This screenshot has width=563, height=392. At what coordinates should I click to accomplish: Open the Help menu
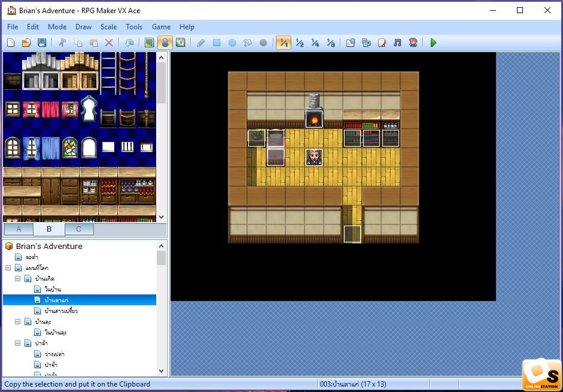tap(187, 27)
